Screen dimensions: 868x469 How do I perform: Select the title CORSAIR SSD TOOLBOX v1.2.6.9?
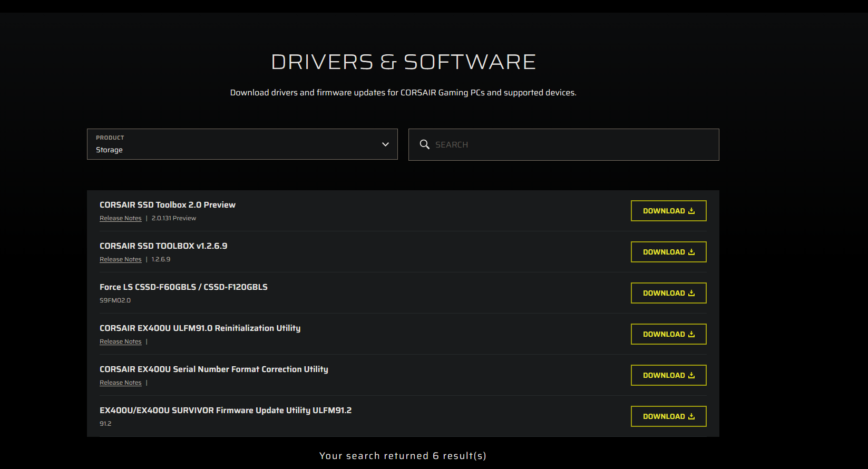point(163,246)
